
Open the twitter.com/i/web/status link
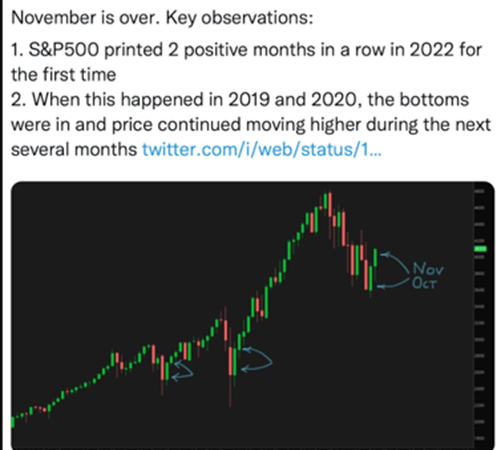point(262,149)
